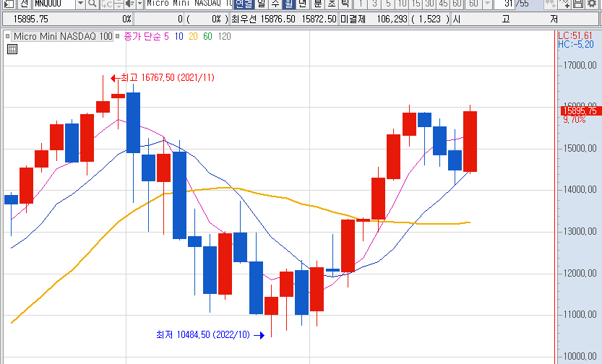Click the speaker sound icon in toolbar
The image size is (602, 364).
coord(129,4)
